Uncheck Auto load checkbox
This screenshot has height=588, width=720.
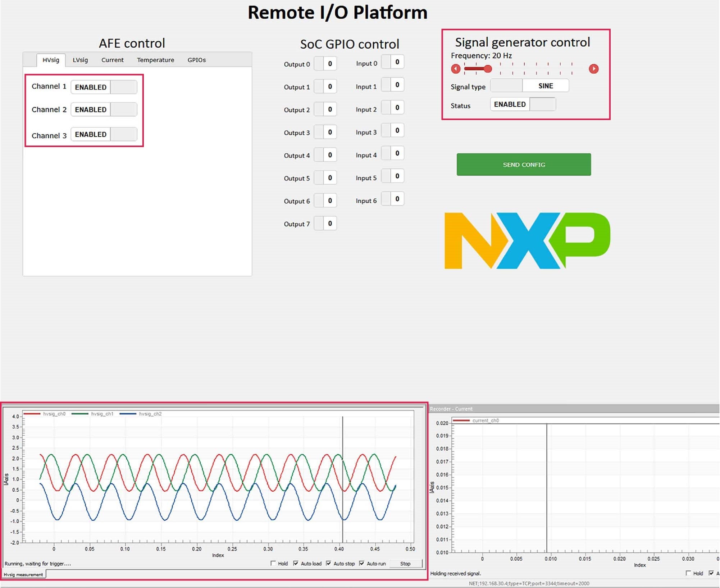point(296,563)
